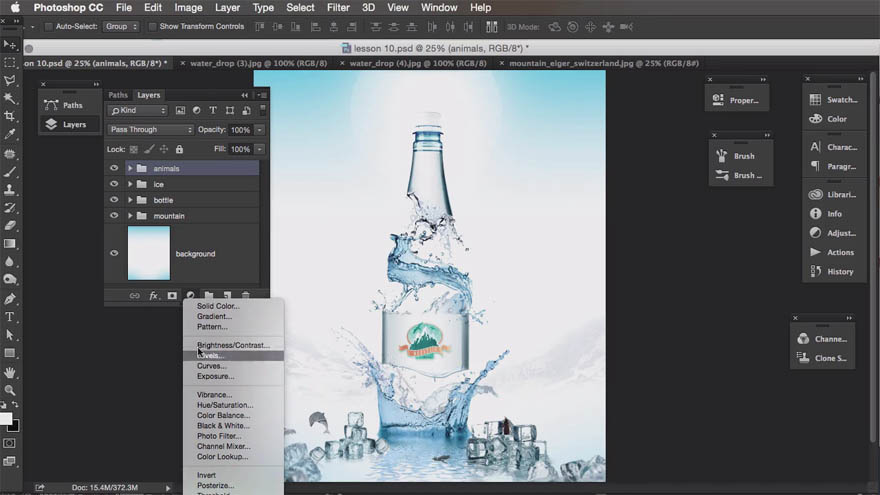Choose Hue/Saturation adjustment layer
This screenshot has width=880, height=495.
[x=233, y=405]
